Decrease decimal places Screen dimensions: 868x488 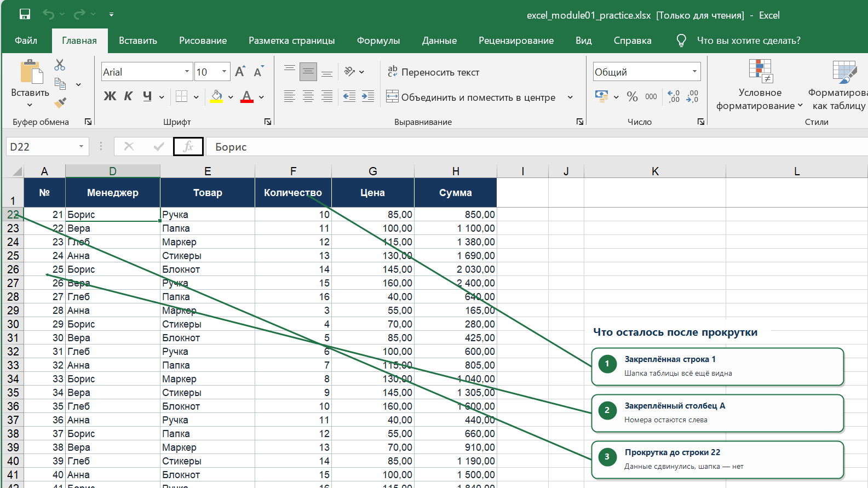pos(692,96)
